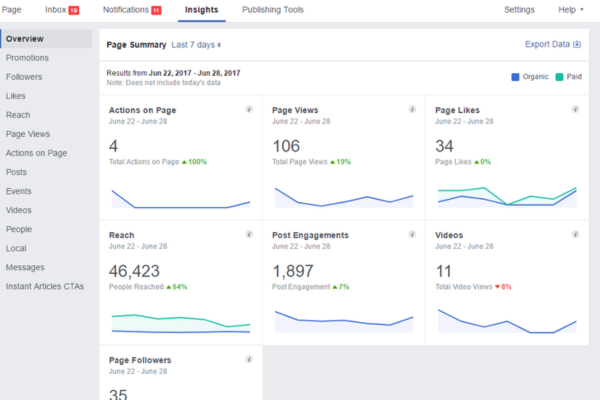Click the Export Data link
600x400 pixels.
[x=553, y=44]
